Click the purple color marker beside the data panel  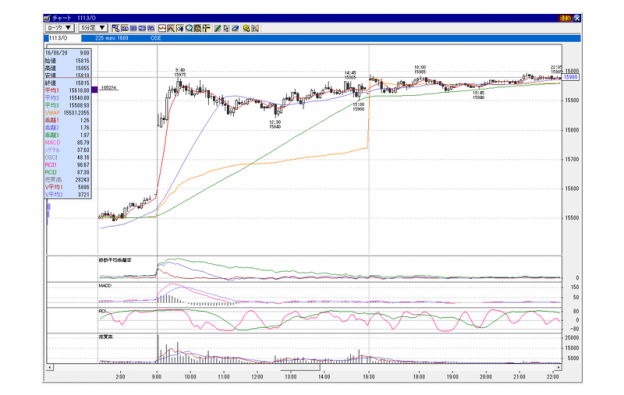click(x=94, y=90)
